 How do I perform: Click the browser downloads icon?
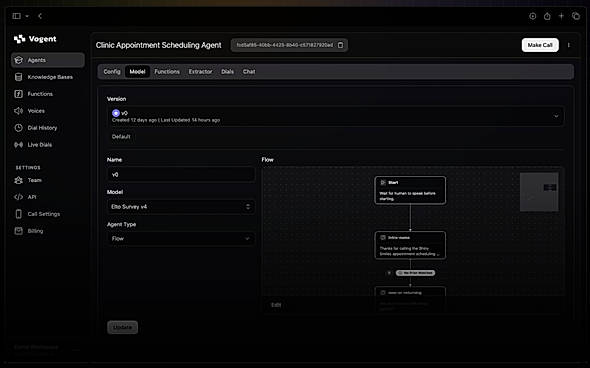click(x=532, y=16)
